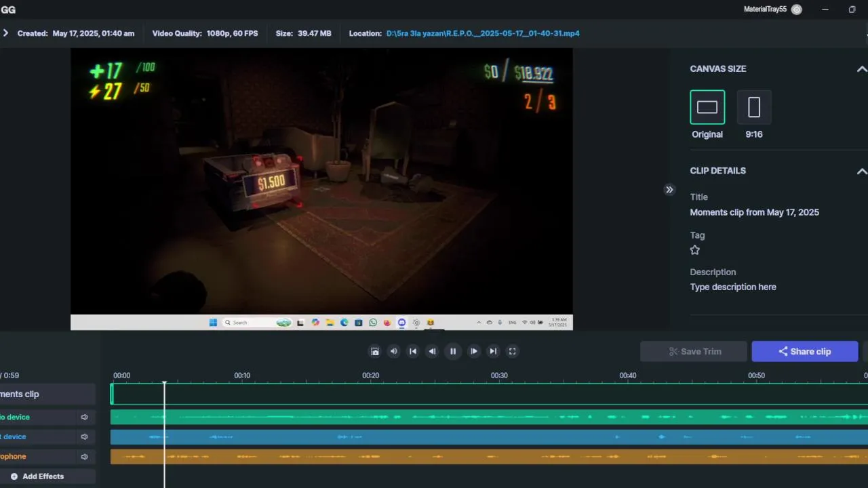The image size is (868, 488).
Task: Click the plus icon beside Add Effects
Action: coord(14,476)
